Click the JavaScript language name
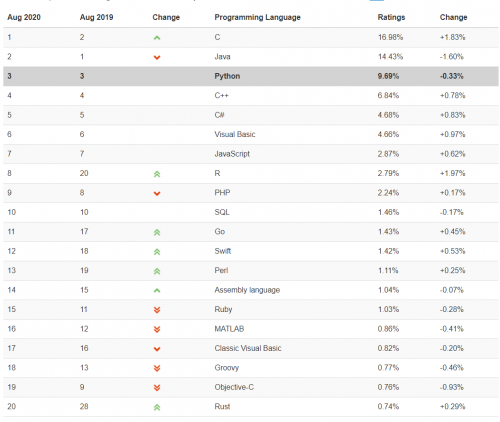 (x=232, y=154)
